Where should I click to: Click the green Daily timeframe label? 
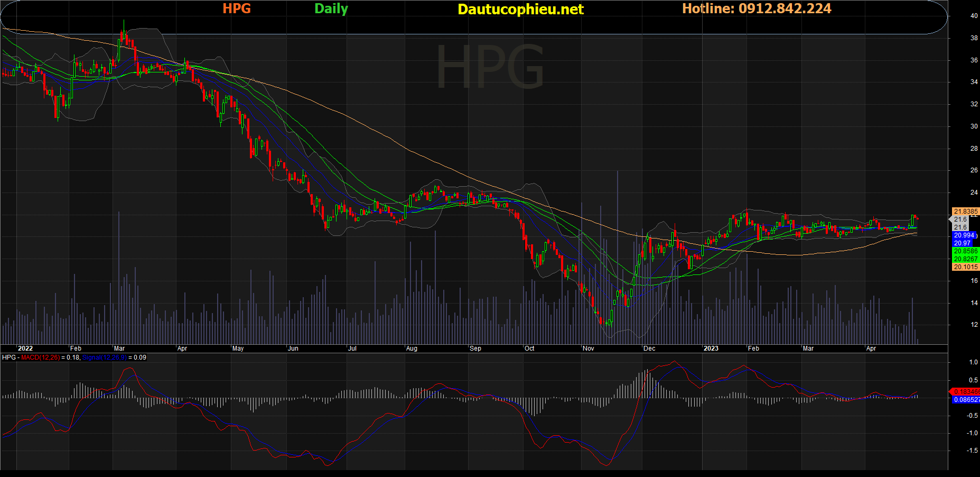331,8
